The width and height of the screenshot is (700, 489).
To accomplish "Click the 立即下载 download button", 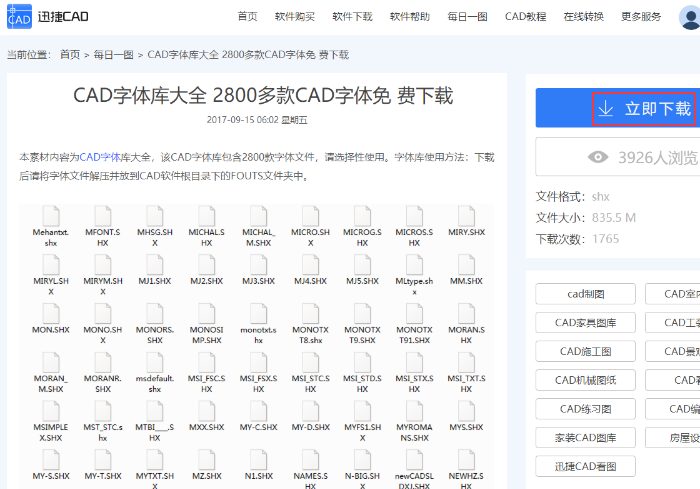I will click(x=618, y=108).
